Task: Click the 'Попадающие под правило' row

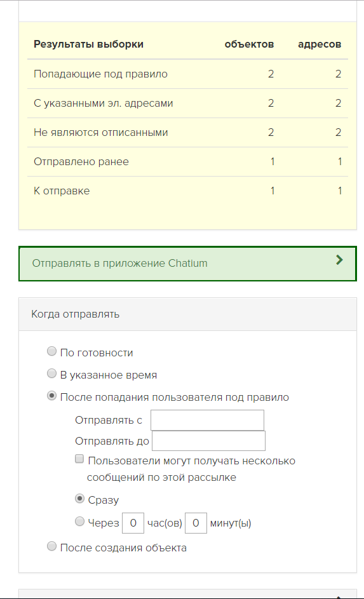Action: click(x=187, y=74)
